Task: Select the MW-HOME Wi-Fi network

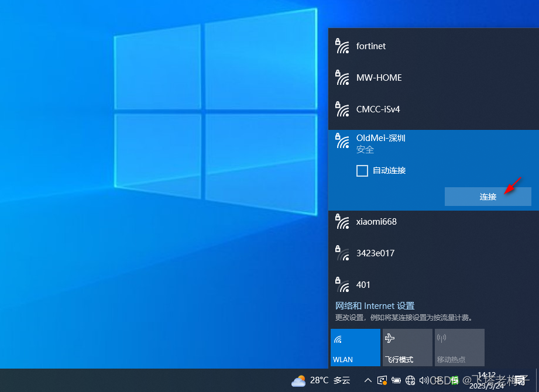Action: coord(434,78)
